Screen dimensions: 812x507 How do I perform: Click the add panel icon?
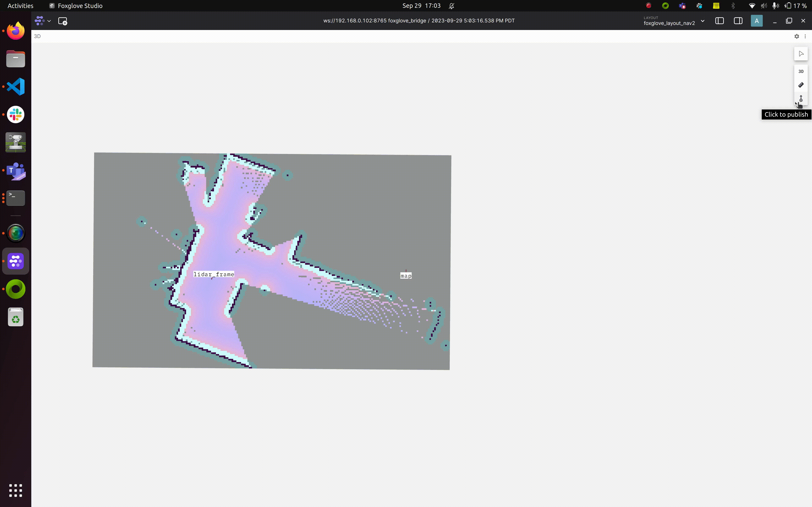click(x=63, y=21)
